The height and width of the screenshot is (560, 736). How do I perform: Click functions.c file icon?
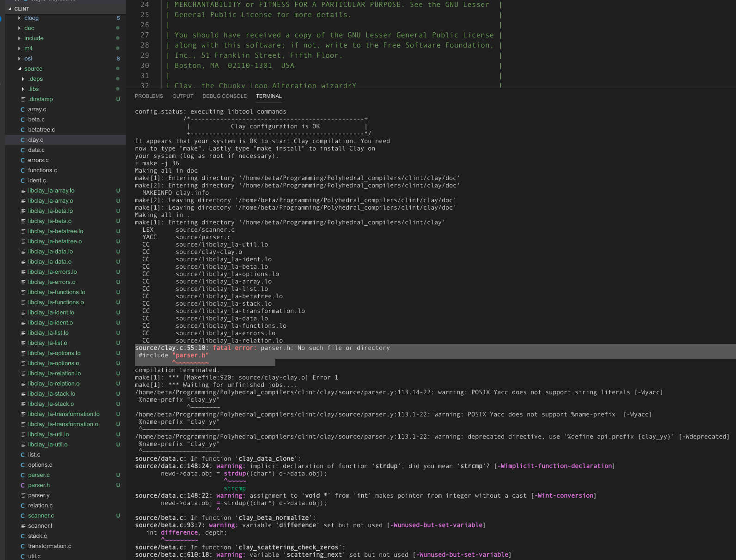(23, 170)
